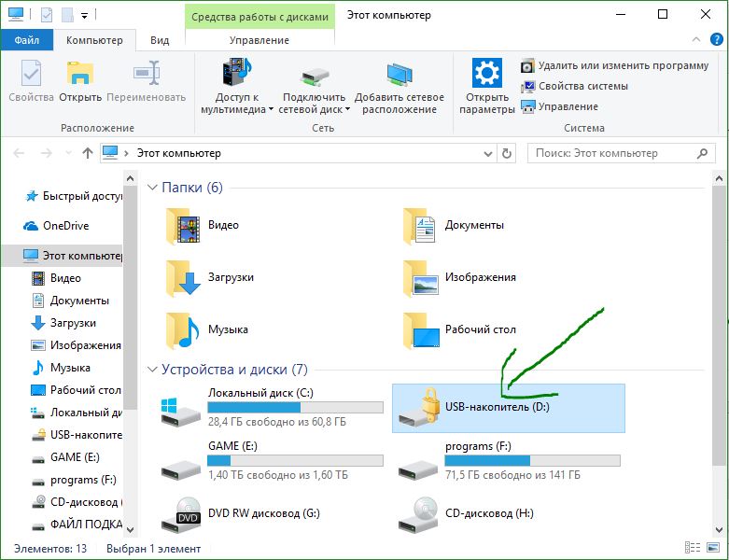Expand the address bar history dropdown
The width and height of the screenshot is (729, 560).
coord(487,153)
